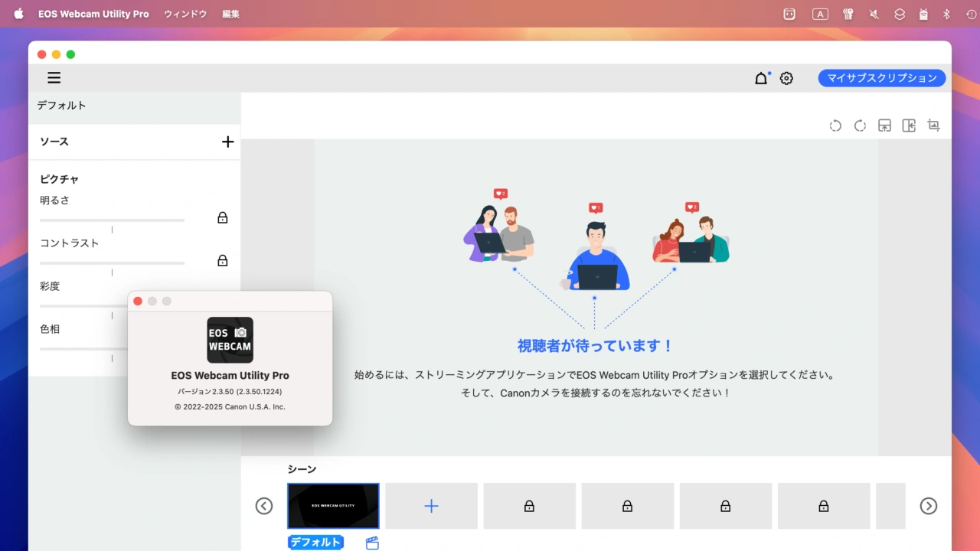Select the EOS Webcam Utility scene thumbnail
The image size is (980, 551).
[x=332, y=506]
